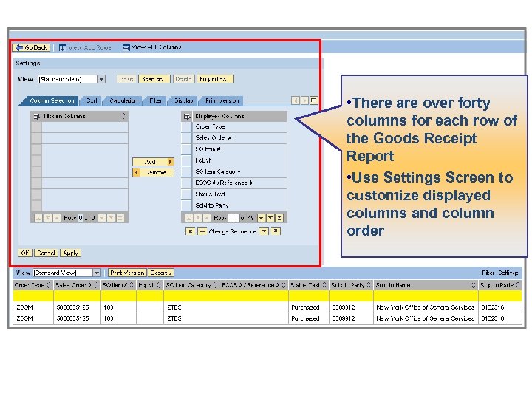The height and width of the screenshot is (399, 532).
Task: Sort by Status Text column arrows
Action: pos(324,285)
